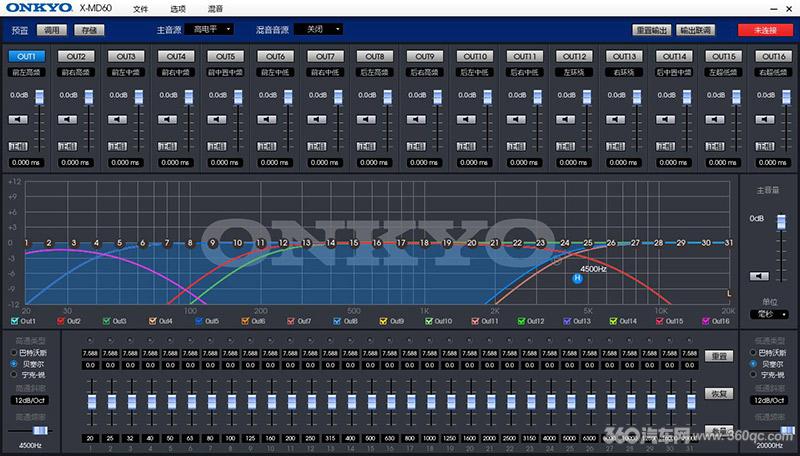This screenshot has height=456, width=800.
Task: Mute the OUT12 channel speaker icon
Action: [565, 119]
